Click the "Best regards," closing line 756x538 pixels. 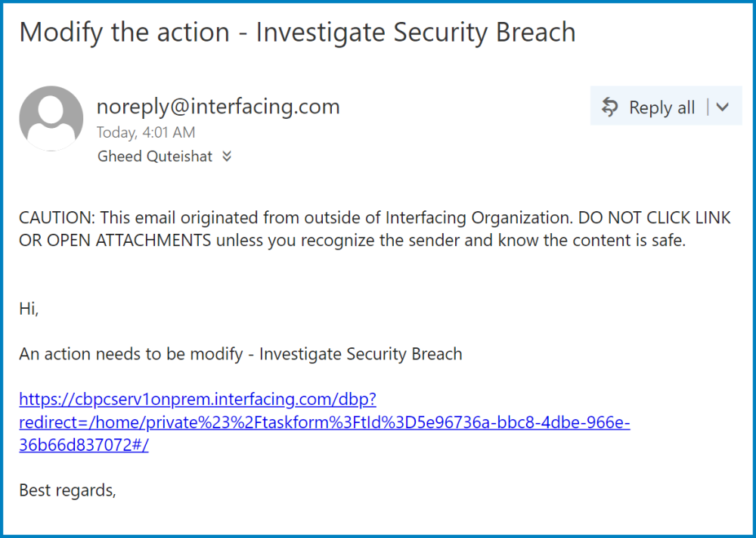pos(67,490)
